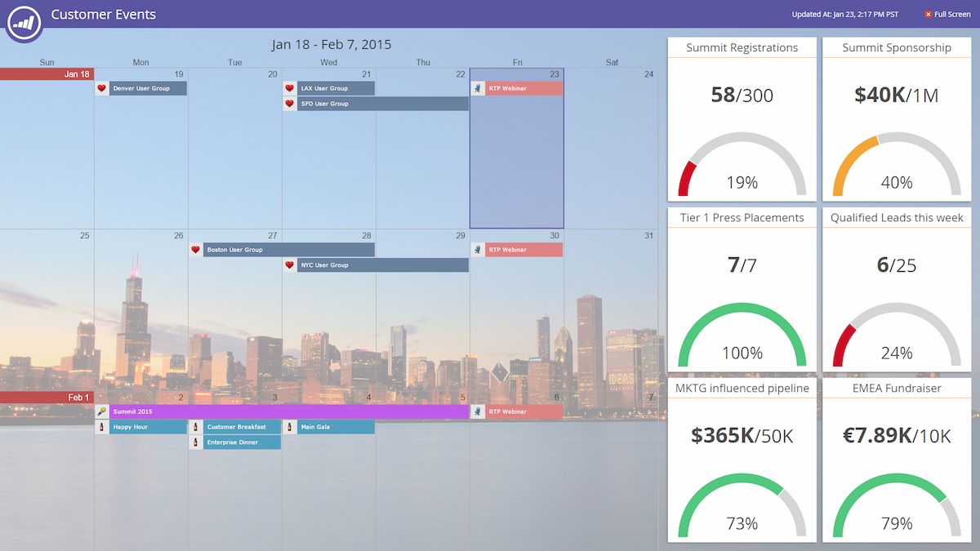The height and width of the screenshot is (551, 980).
Task: Click the 6/25 qualified leads value
Action: click(x=897, y=265)
